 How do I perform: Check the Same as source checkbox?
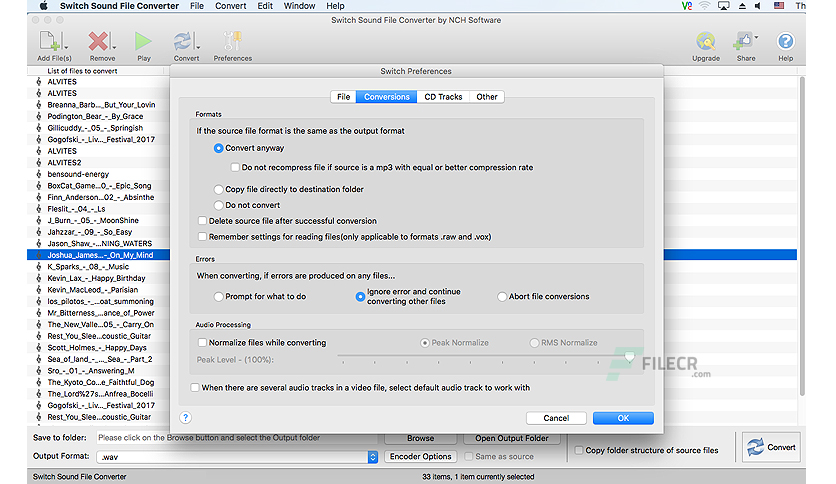coord(469,456)
